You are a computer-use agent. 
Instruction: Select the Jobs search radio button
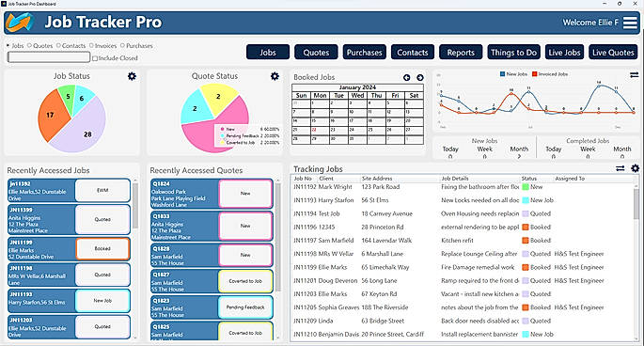8,45
